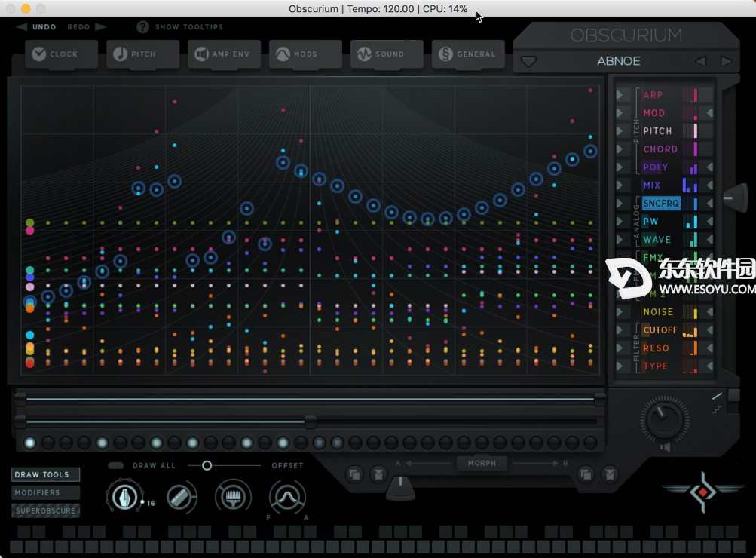This screenshot has width=756, height=558.
Task: Click the Morph button
Action: click(x=482, y=464)
